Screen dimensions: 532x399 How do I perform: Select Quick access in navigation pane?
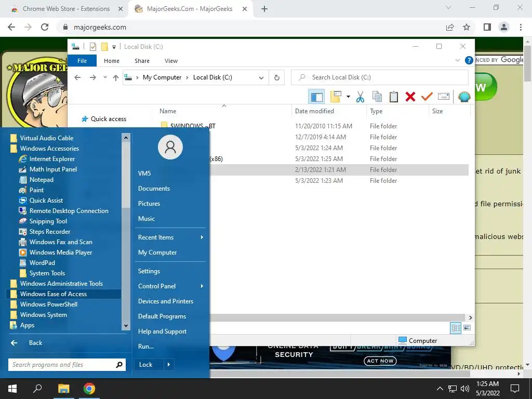coord(104,119)
